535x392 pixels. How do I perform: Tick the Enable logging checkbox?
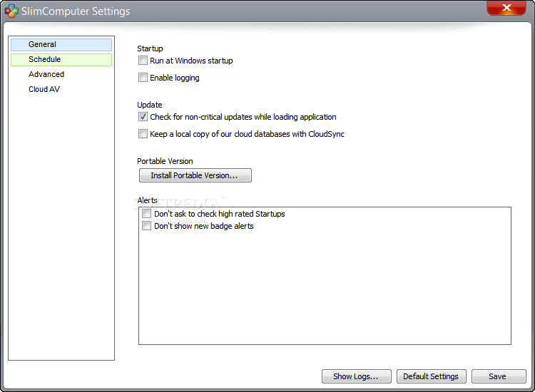(x=143, y=78)
